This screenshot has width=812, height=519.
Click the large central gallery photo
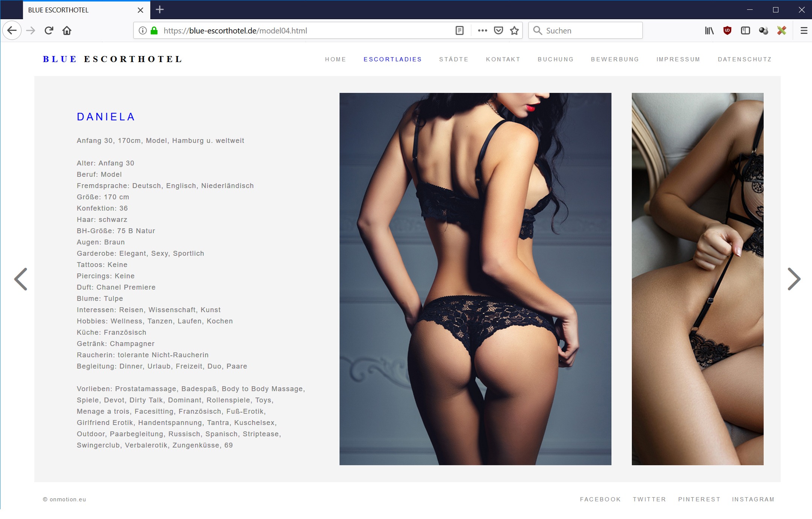point(475,279)
